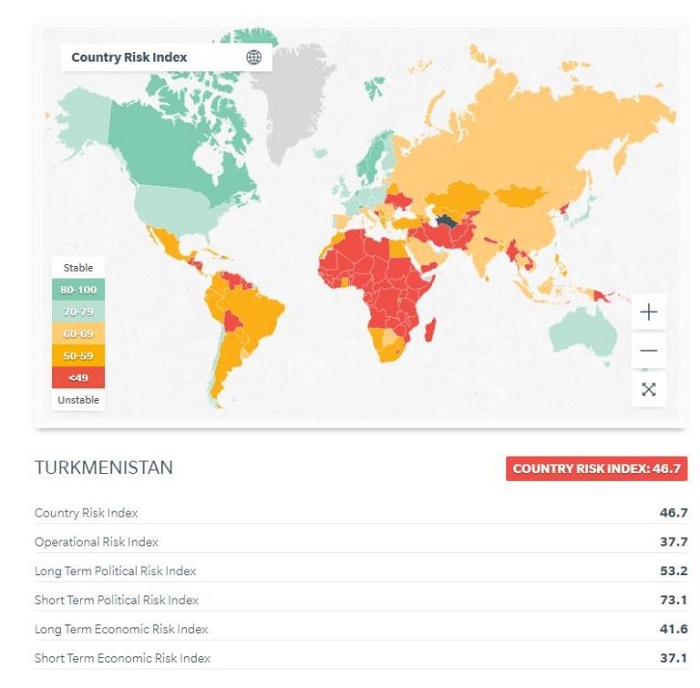Pick the 60-69 legend swatch

click(x=78, y=334)
